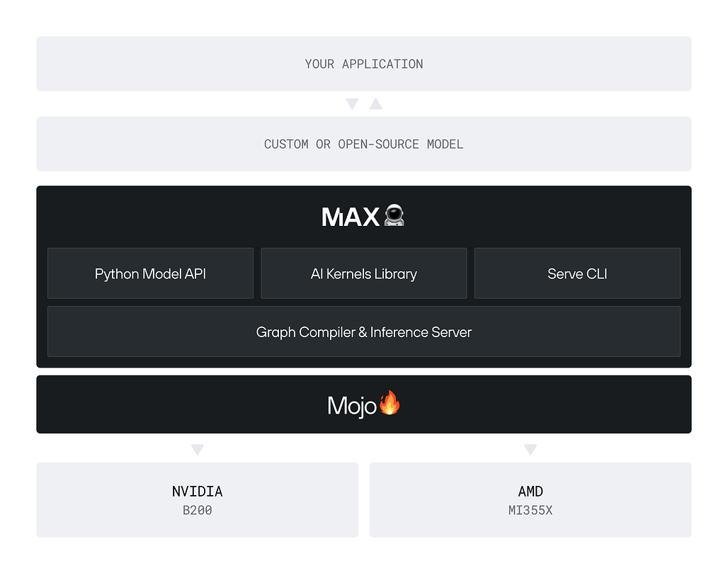Click the YOUR APPLICATION box

coord(364,64)
